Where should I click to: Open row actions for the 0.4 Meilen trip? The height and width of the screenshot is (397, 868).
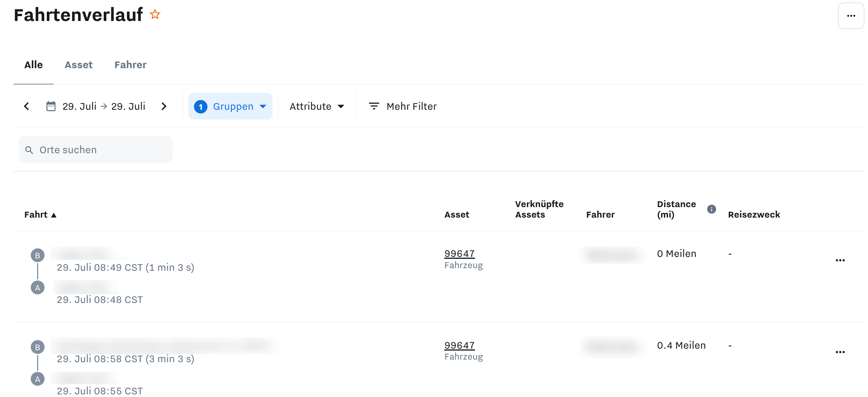pos(840,352)
